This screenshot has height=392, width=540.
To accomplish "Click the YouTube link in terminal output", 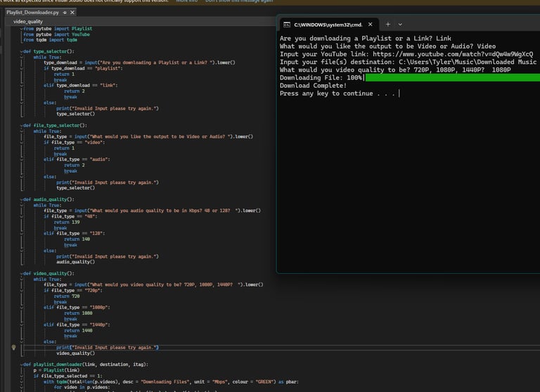I will tap(454, 54).
